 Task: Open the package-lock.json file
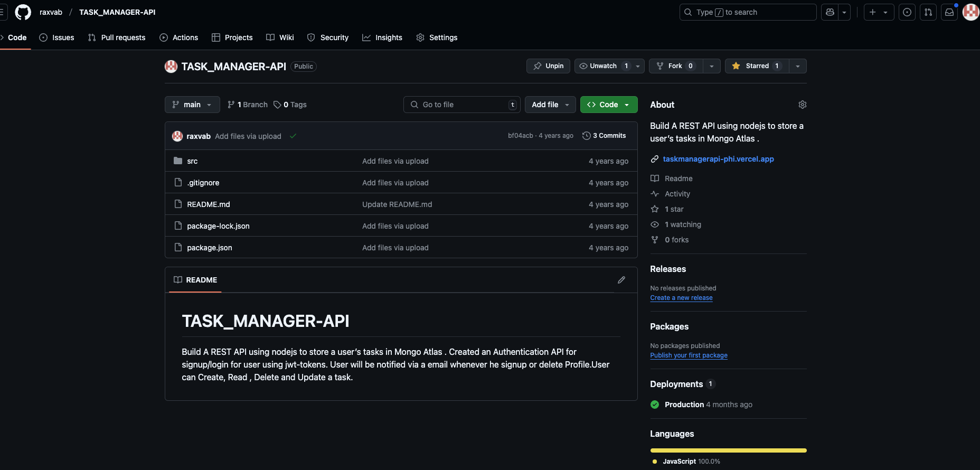[218, 226]
